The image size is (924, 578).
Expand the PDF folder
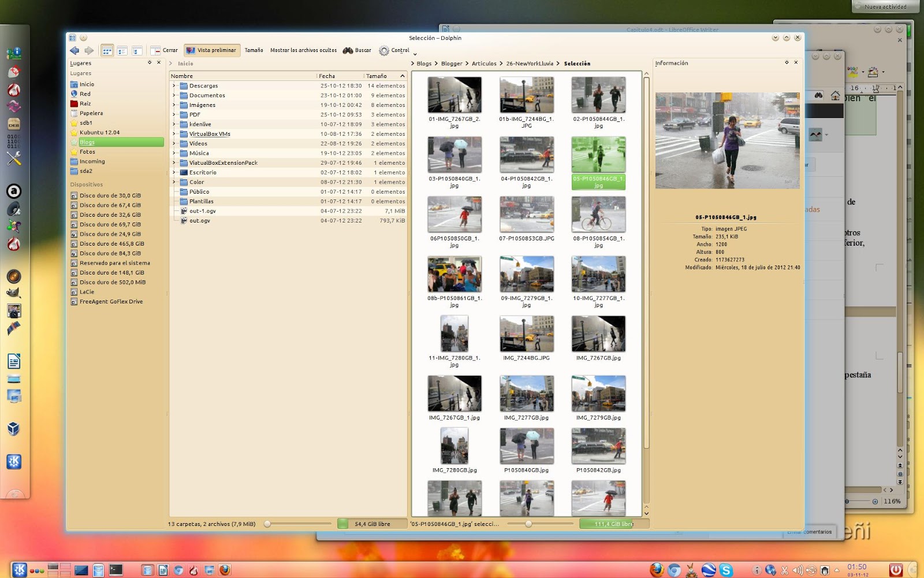point(174,114)
